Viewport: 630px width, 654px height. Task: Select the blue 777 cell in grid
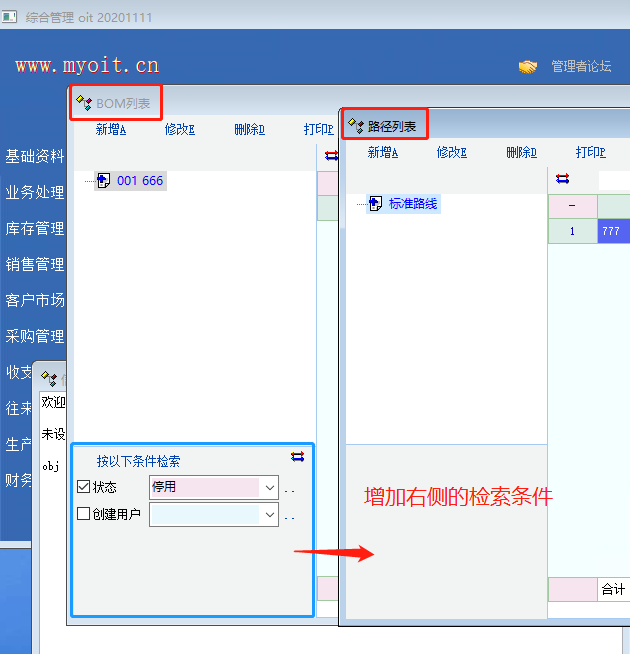[612, 231]
